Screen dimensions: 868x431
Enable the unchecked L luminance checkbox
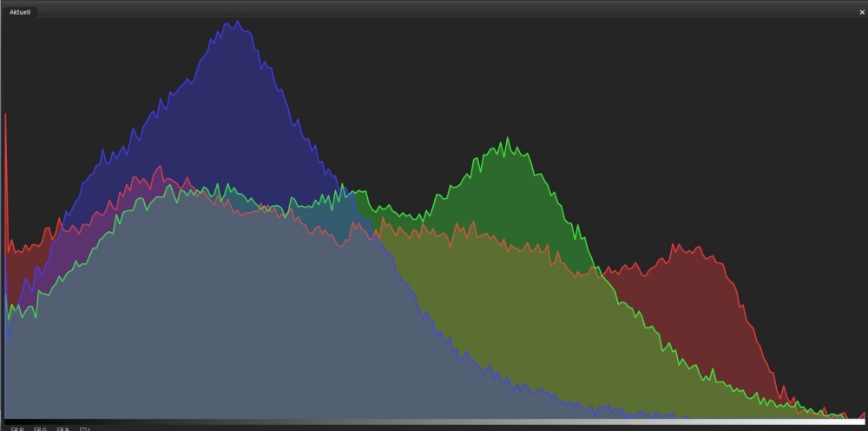point(83,429)
